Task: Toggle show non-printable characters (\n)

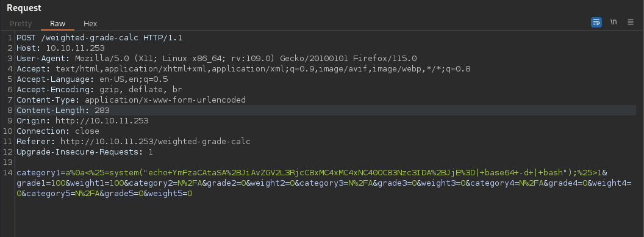Action: pyautogui.click(x=613, y=22)
